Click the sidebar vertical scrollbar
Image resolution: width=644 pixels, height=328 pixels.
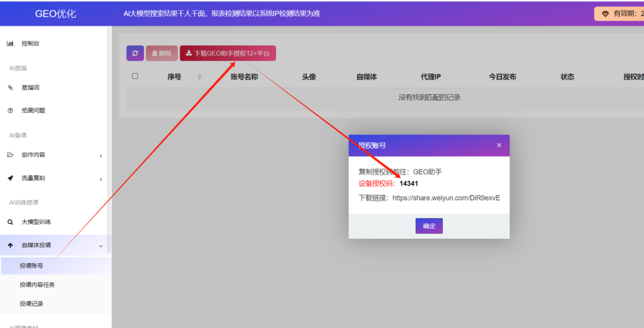109,139
